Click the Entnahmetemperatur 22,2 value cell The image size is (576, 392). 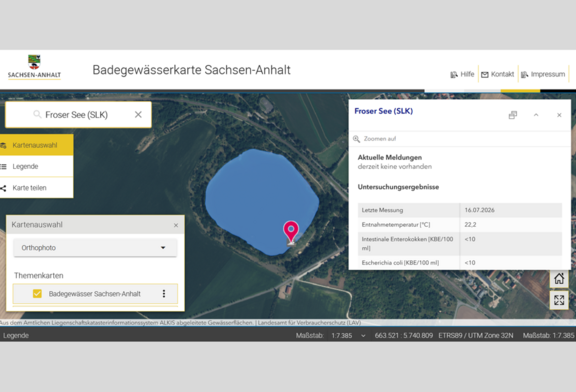[x=511, y=224]
